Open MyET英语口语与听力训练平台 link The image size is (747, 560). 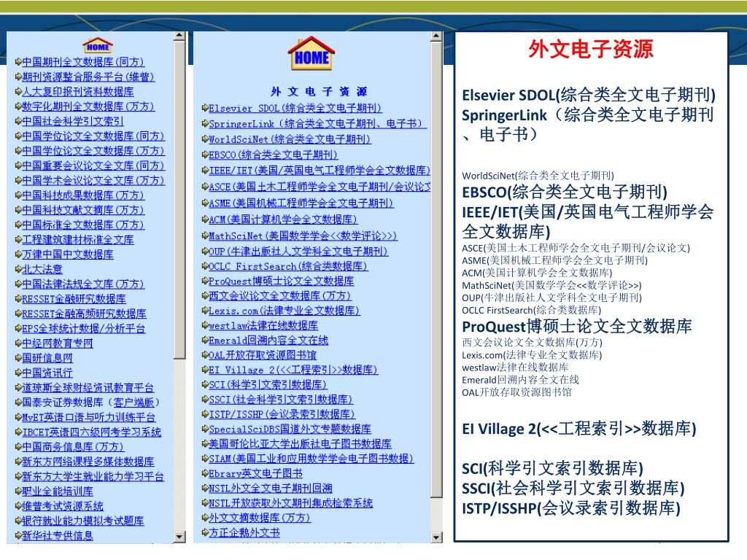pos(88,417)
